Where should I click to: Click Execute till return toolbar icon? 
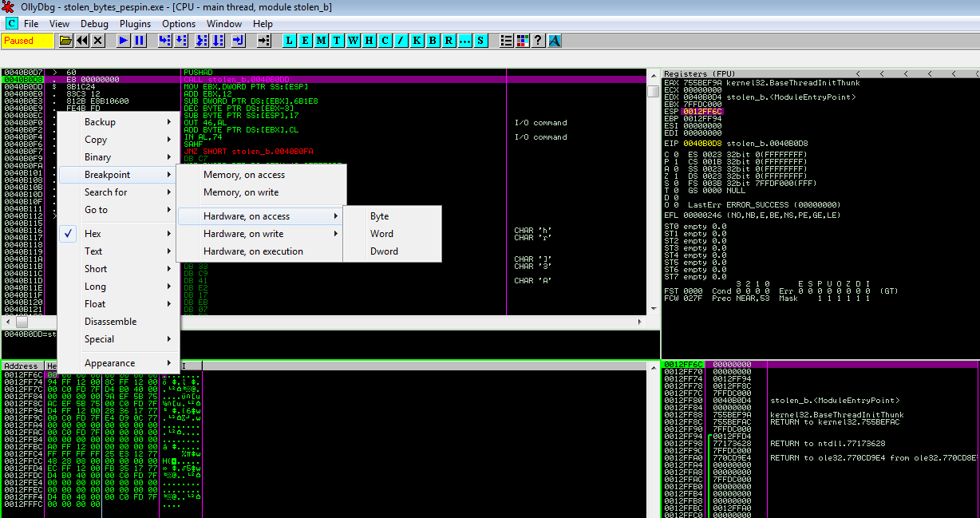238,40
